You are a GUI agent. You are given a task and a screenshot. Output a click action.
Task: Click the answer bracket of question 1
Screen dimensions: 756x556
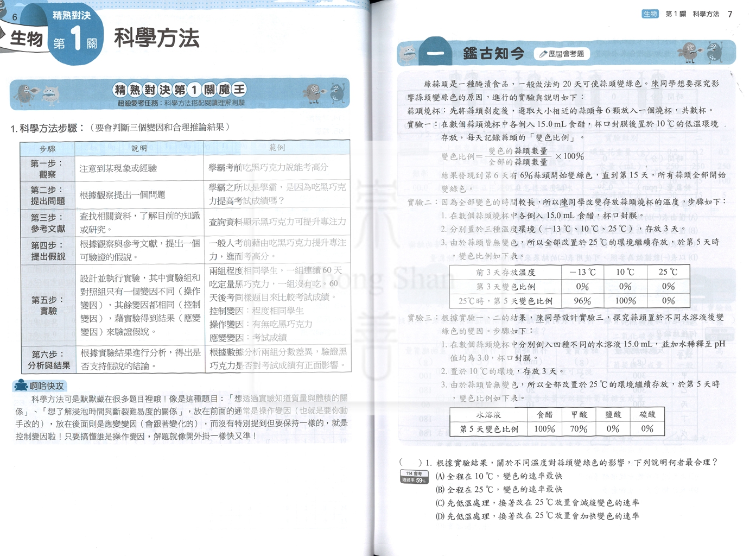pyautogui.click(x=411, y=463)
